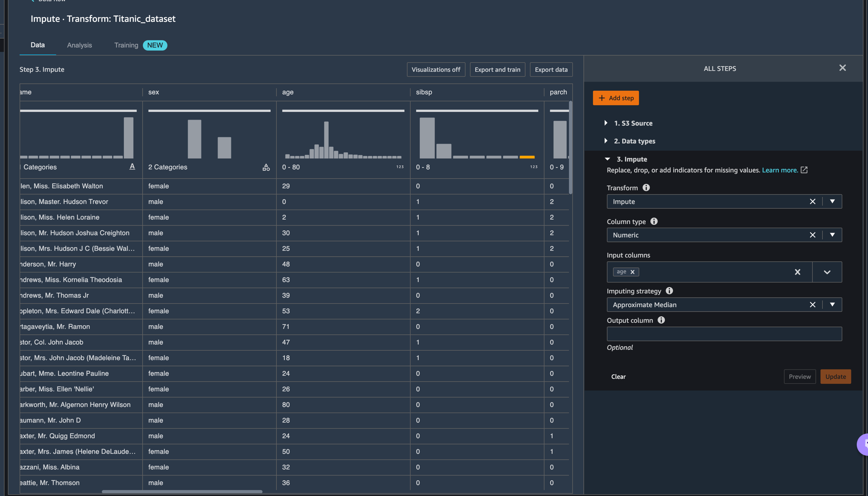Viewport: 868px width, 496px height.
Task: Clear all selected input columns
Action: [x=797, y=272]
